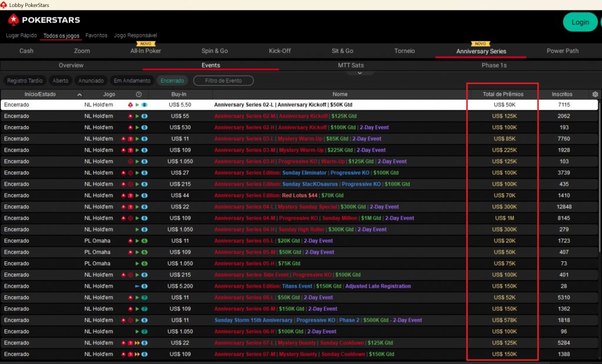Open the MTT Sats sub-tab
The image size is (602, 364).
pos(350,65)
